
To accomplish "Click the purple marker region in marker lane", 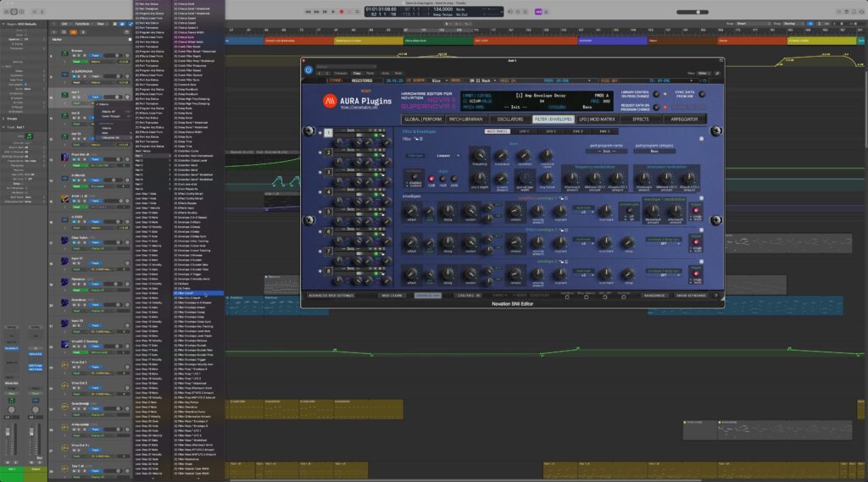I will (612, 41).
